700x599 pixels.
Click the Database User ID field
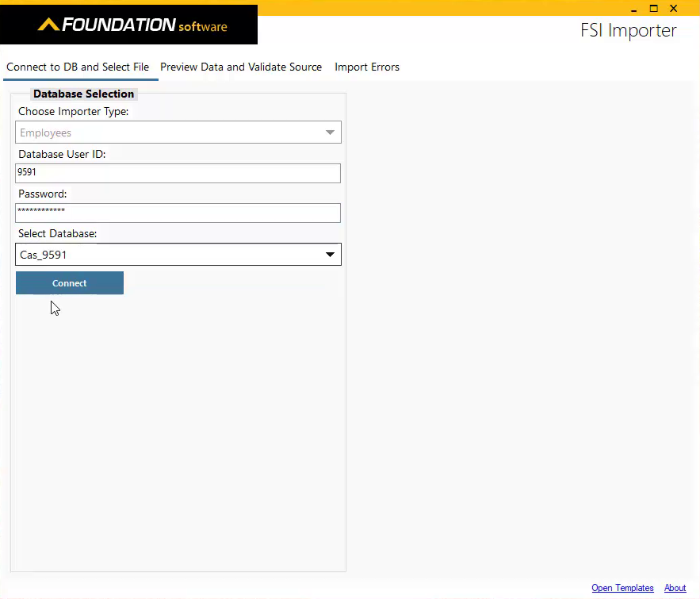pos(178,173)
